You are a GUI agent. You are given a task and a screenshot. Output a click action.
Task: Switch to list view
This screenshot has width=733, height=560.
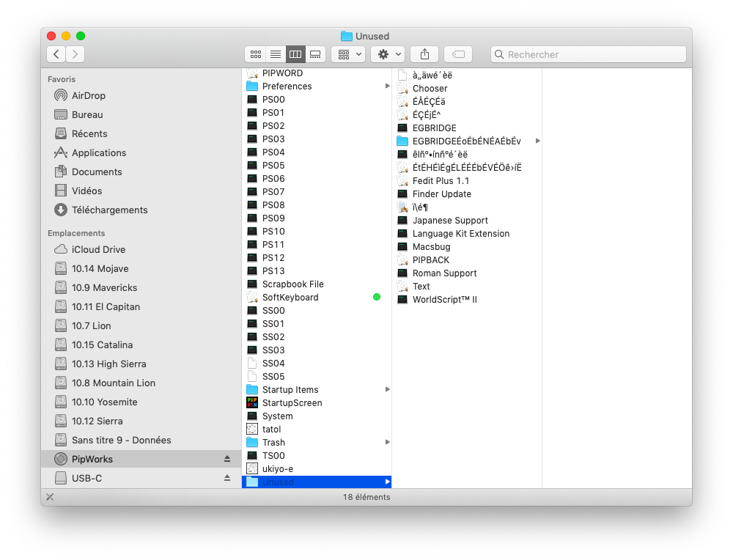[x=276, y=54]
